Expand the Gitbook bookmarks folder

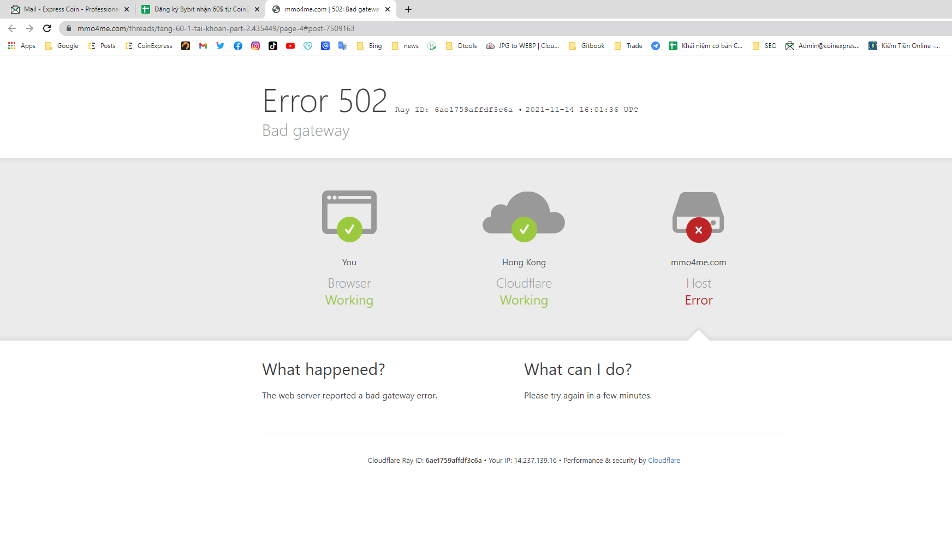(x=587, y=46)
